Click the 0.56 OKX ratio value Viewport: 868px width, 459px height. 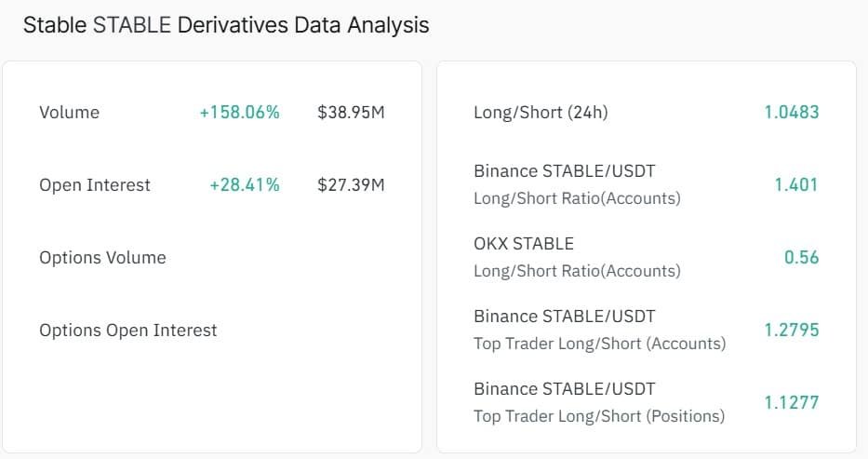click(801, 258)
